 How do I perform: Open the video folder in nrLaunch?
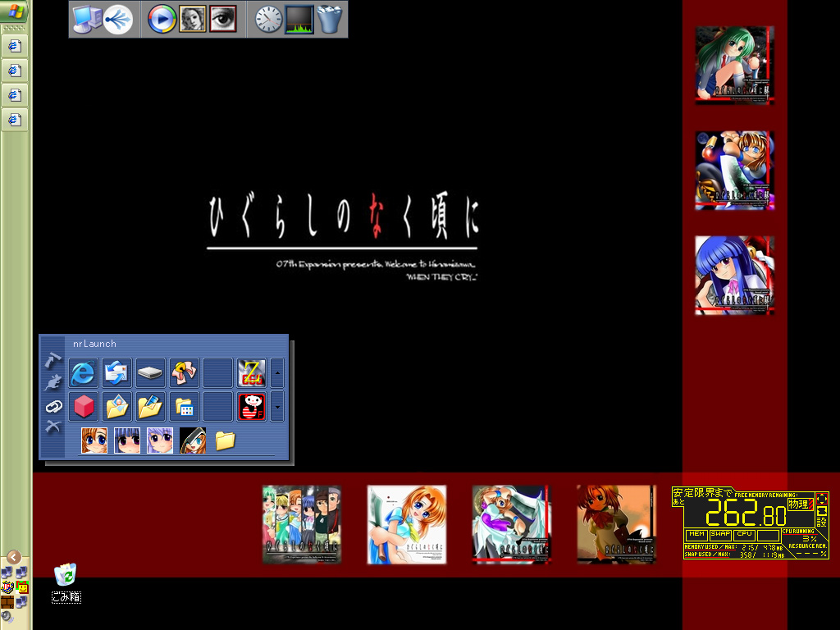click(x=151, y=407)
